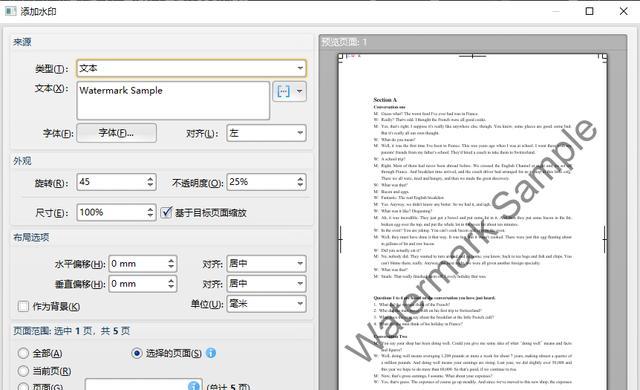The image size is (640, 390).
Task: Click the 字体(F)... button
Action: [x=116, y=133]
